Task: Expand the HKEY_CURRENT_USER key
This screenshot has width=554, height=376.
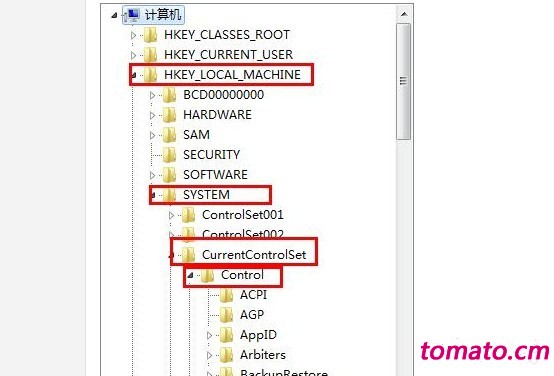Action: pyautogui.click(x=134, y=55)
